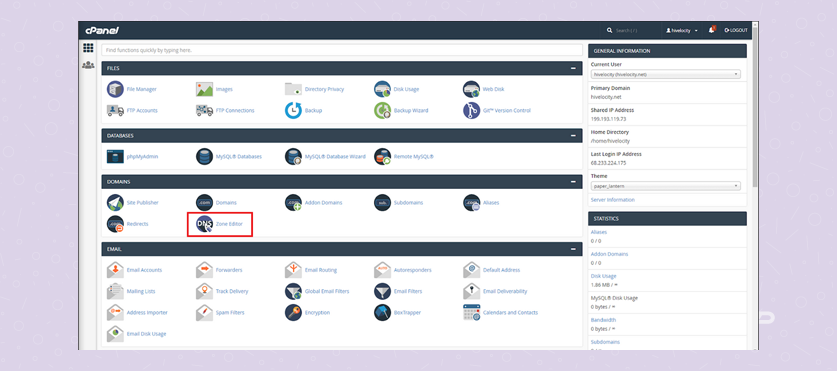This screenshot has height=371, width=837.
Task: Click the Address Importer icon
Action: click(x=115, y=313)
